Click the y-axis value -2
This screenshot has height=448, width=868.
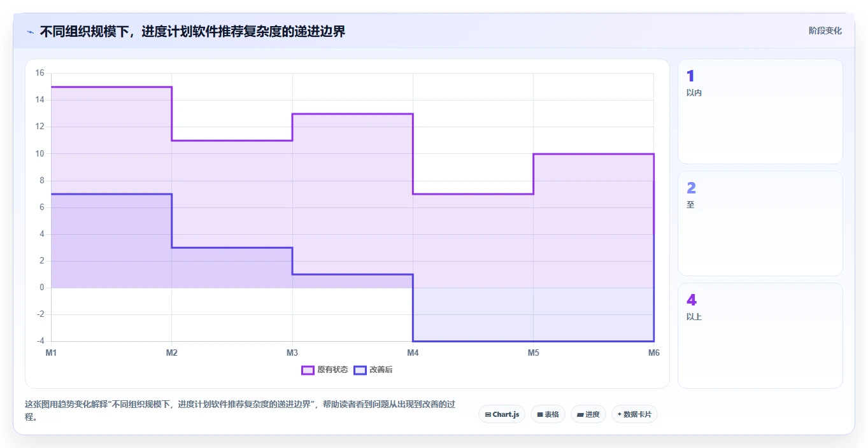point(40,314)
